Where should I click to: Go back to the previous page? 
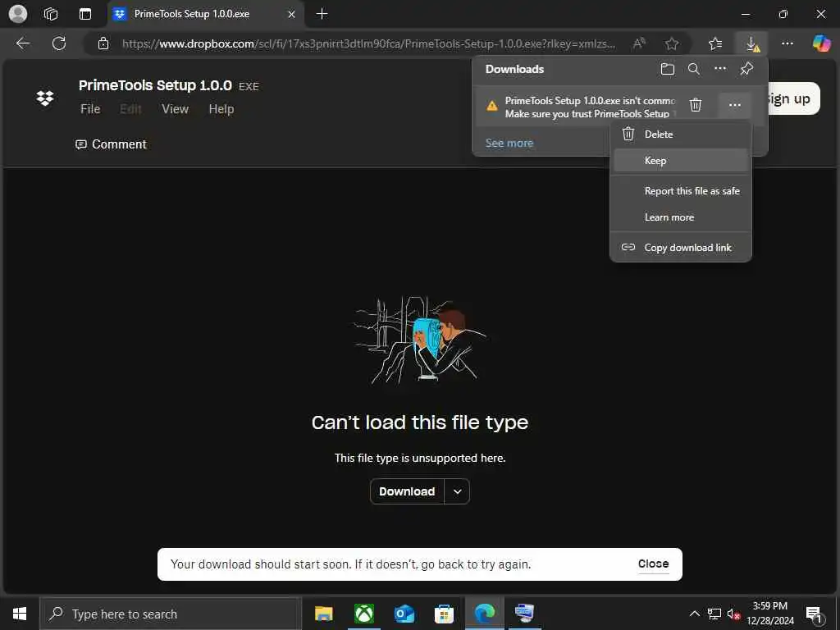22,43
